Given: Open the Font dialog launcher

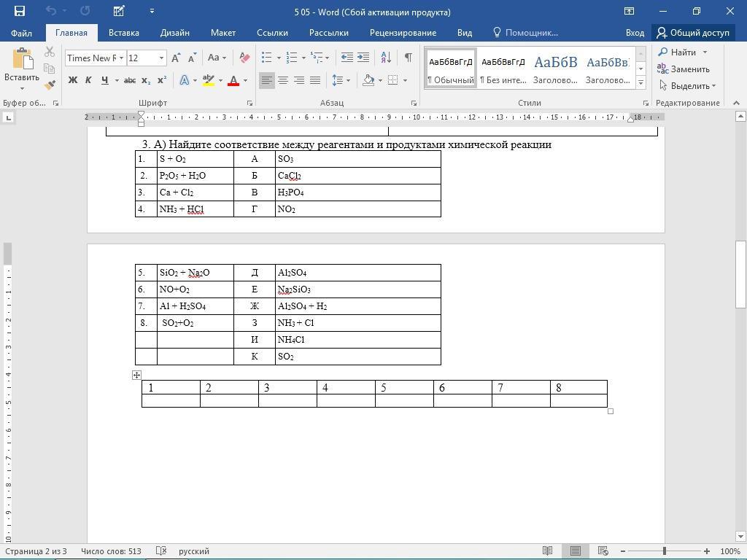Looking at the screenshot, I should pos(249,103).
